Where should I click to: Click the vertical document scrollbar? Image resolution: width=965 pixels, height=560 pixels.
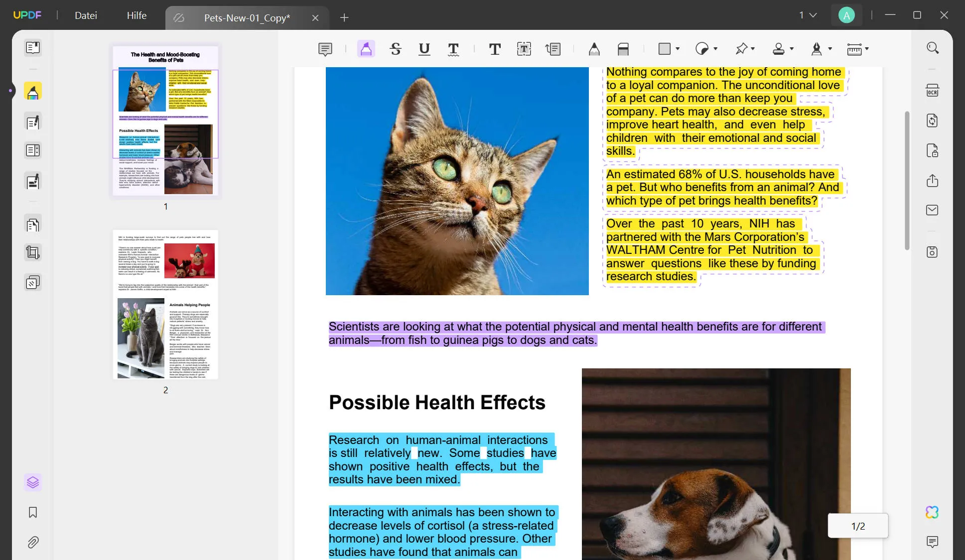point(907,181)
